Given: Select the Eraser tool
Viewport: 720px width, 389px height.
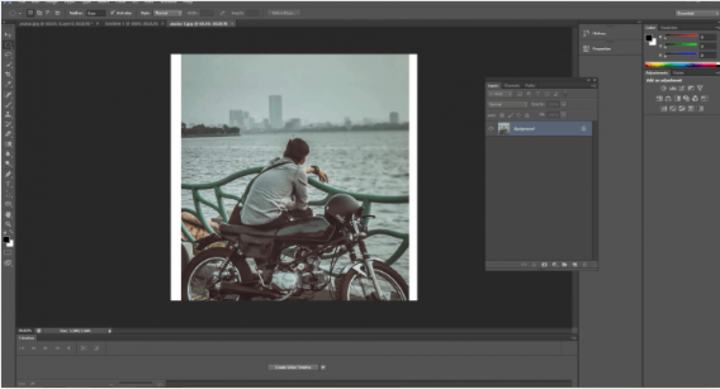Looking at the screenshot, I should point(8,134).
